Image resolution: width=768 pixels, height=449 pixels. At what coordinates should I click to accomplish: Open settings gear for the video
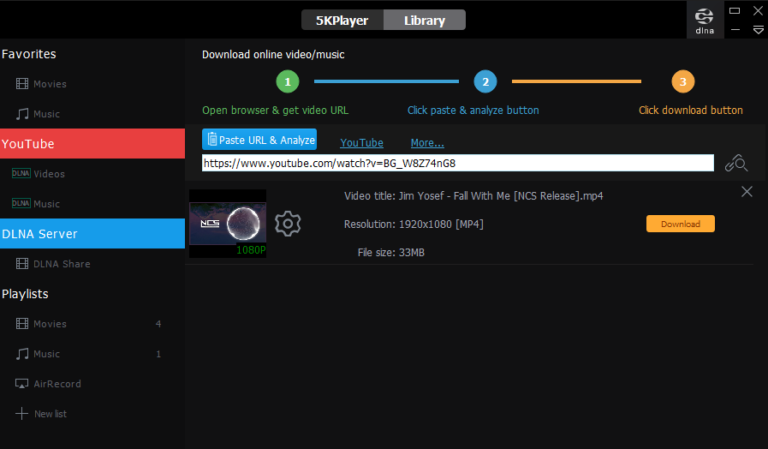[x=288, y=223]
